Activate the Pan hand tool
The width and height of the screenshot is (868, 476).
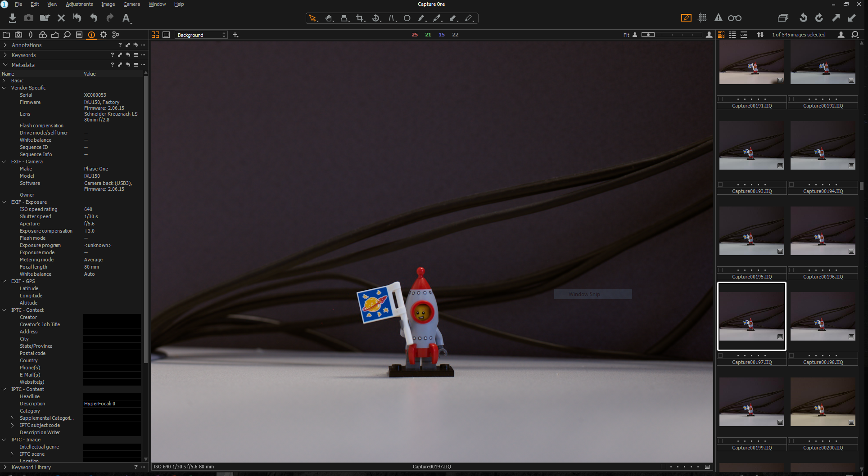[329, 18]
